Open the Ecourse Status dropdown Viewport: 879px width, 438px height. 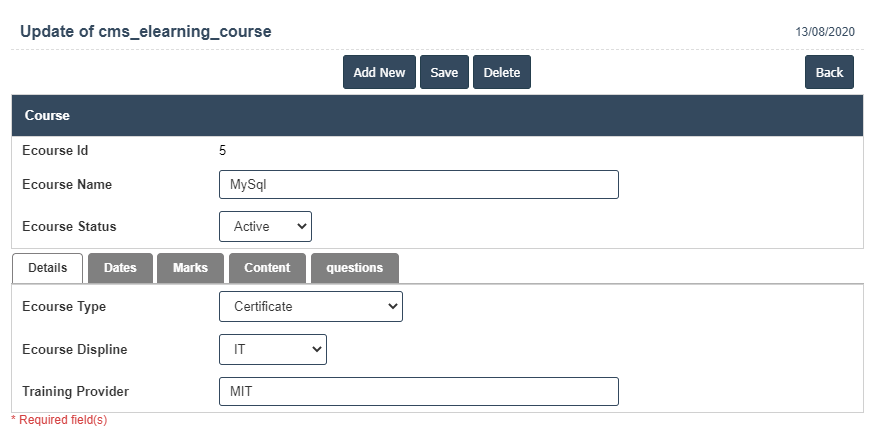(x=265, y=226)
